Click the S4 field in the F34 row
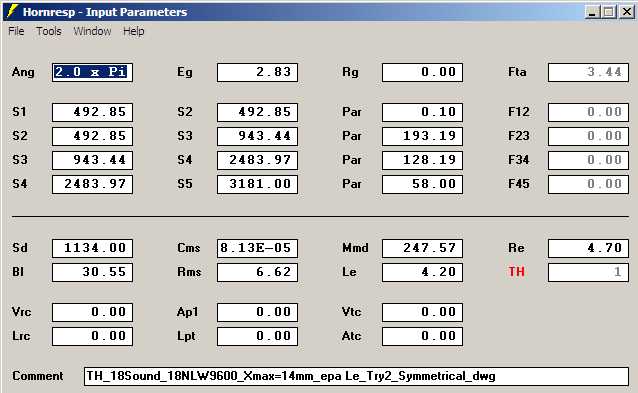638x393 pixels. click(257, 160)
